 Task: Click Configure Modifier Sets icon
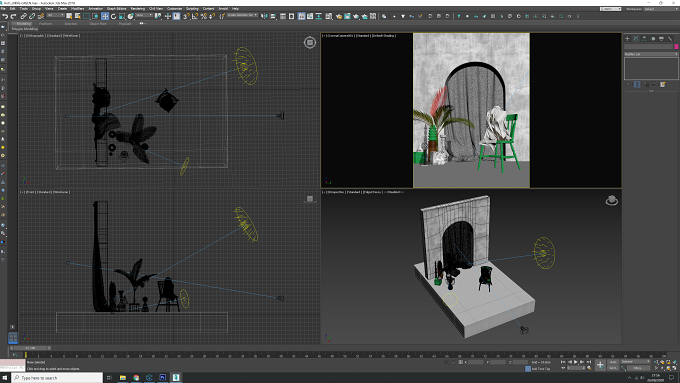coord(663,85)
